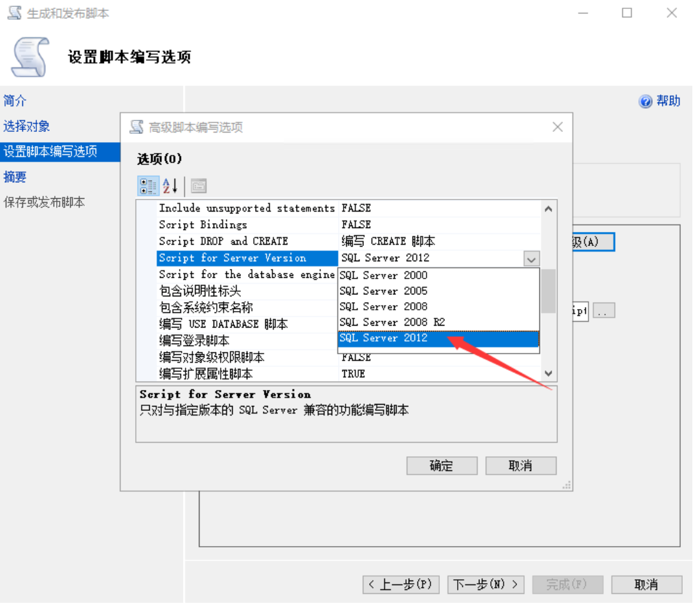Select the Script DROP and CREATE row
This screenshot has width=700, height=606.
point(223,242)
